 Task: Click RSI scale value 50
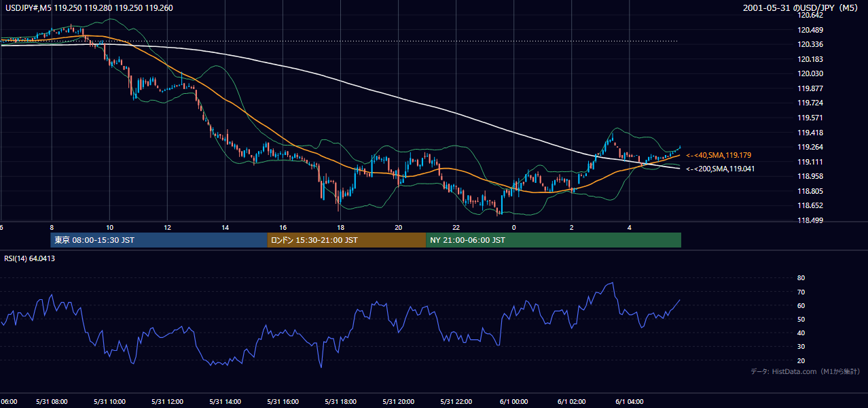[x=801, y=319]
